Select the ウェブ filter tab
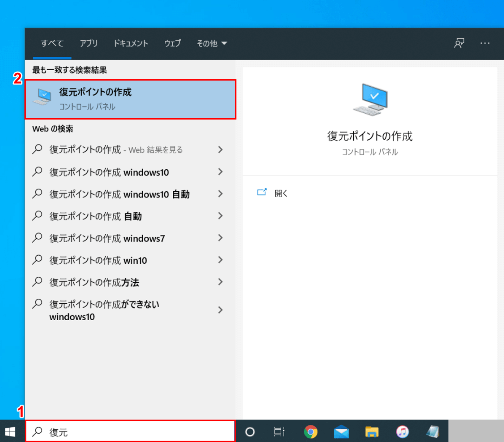The image size is (504, 442). point(172,43)
